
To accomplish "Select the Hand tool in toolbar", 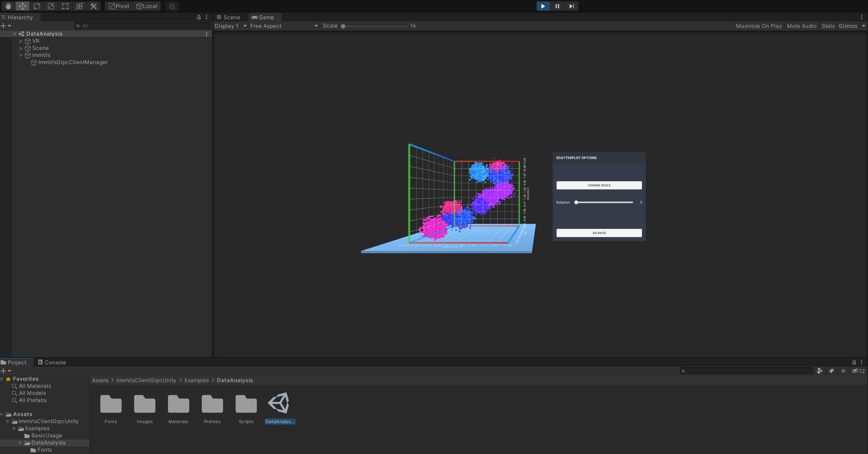I will coord(8,6).
